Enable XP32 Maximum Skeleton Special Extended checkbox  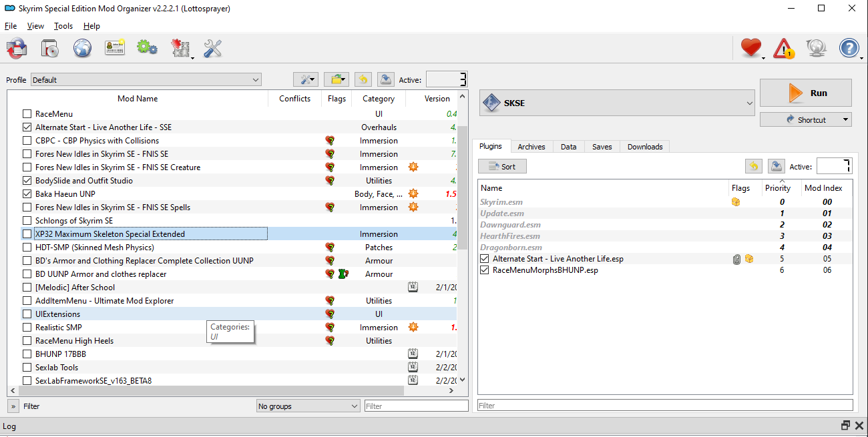(27, 234)
